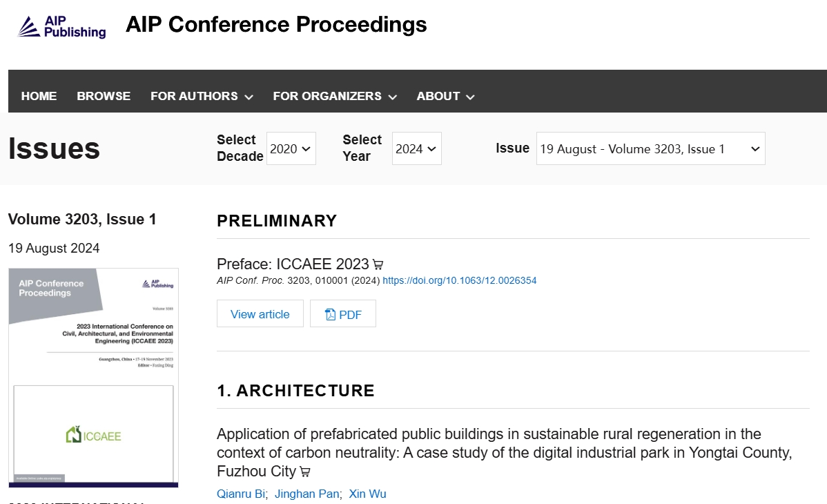Expand the FOR AUTHORS menu

pos(202,96)
